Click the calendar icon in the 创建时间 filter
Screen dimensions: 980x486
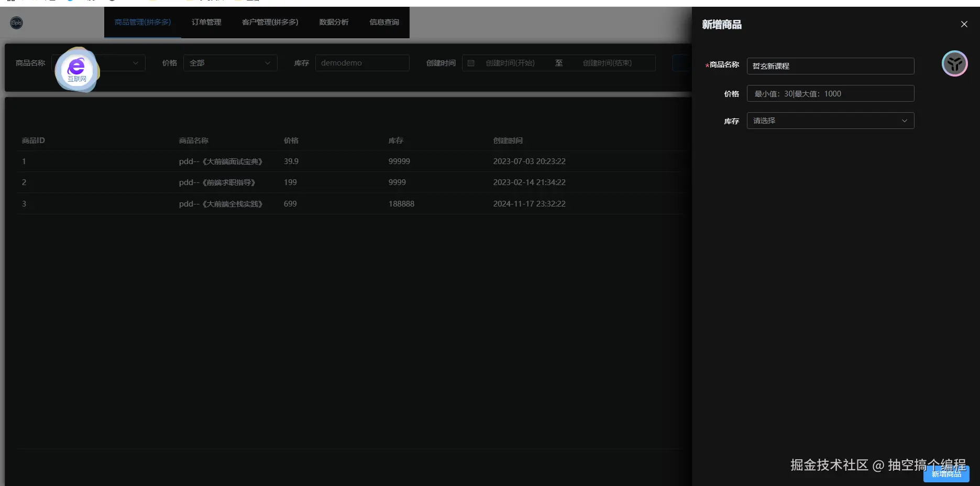coord(471,63)
